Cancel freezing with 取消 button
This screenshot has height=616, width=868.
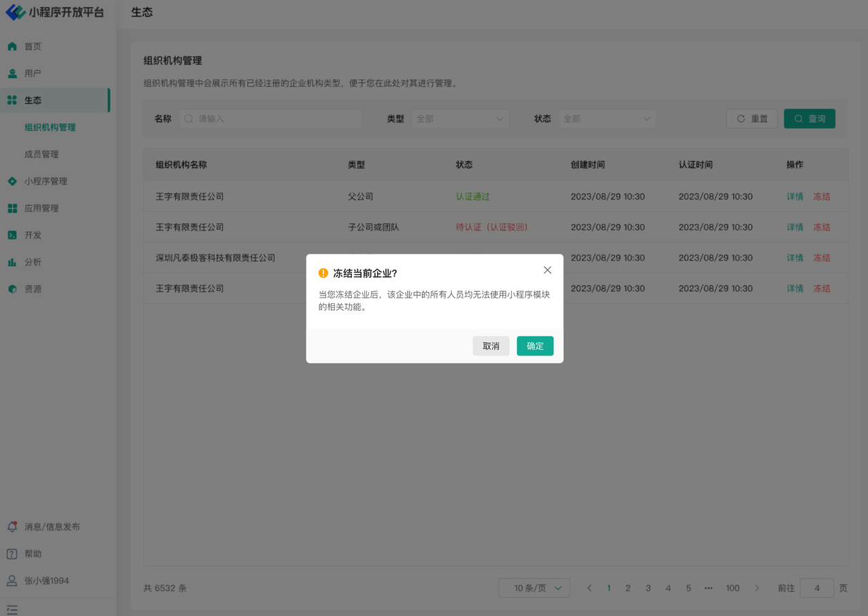coord(491,346)
